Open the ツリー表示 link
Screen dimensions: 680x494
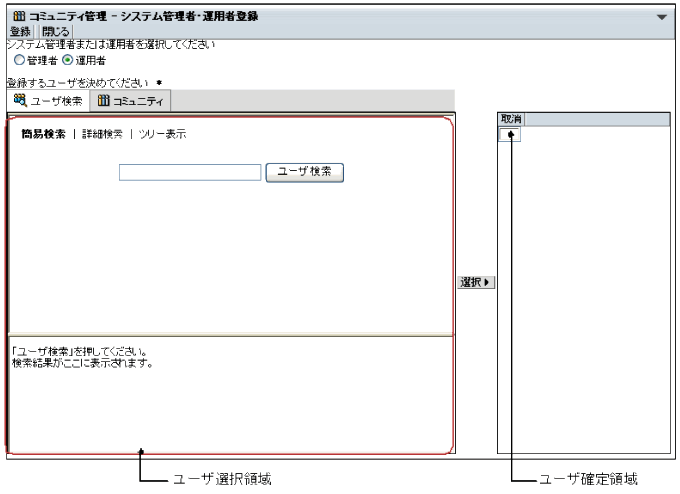click(163, 134)
